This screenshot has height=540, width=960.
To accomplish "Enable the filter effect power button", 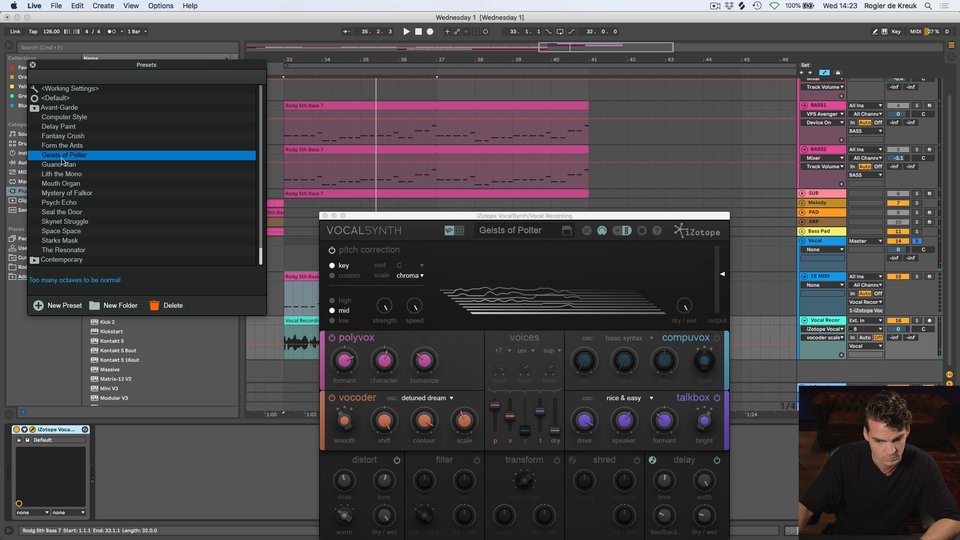I will tap(477, 460).
